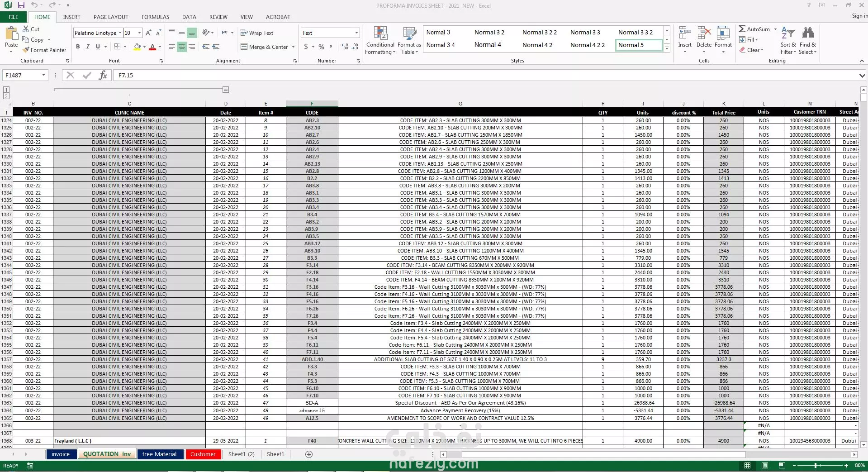This screenshot has height=472, width=868.
Task: Increase font size with the large A icon
Action: [148, 33]
